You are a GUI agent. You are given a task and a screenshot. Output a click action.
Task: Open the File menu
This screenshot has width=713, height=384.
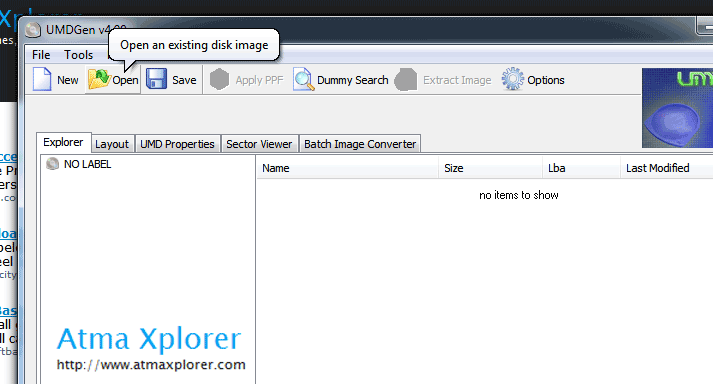tap(41, 55)
